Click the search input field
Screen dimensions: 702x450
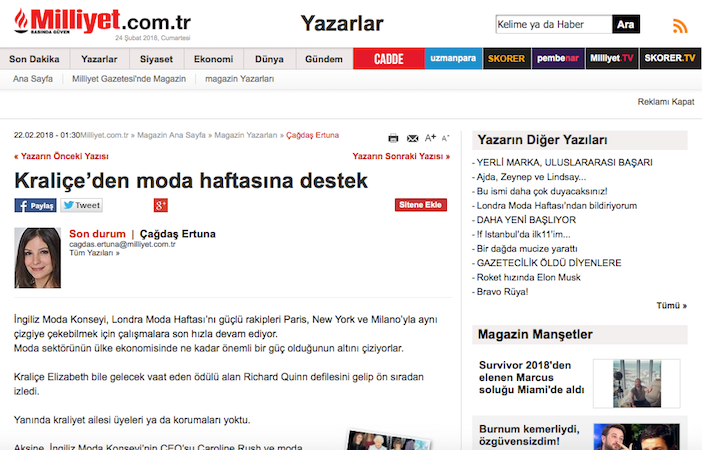tap(554, 24)
